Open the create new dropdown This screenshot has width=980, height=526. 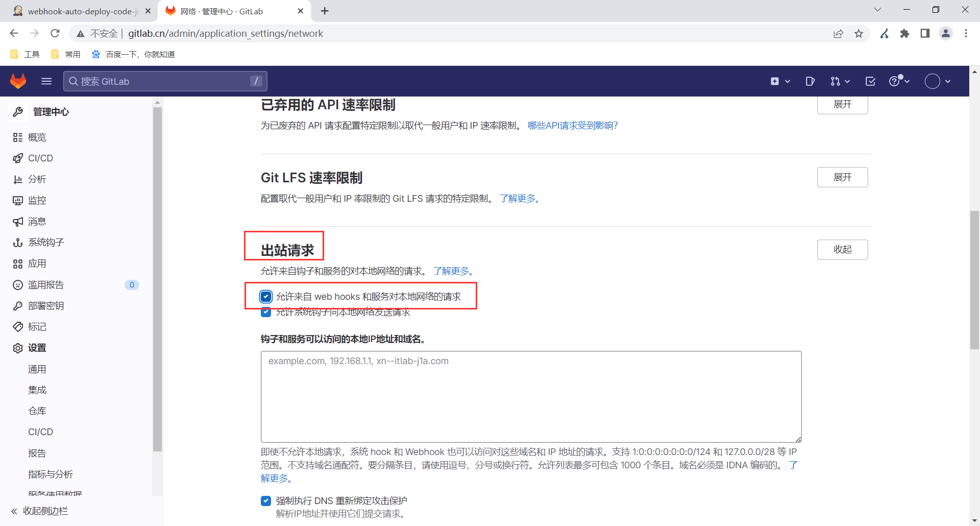[x=780, y=81]
